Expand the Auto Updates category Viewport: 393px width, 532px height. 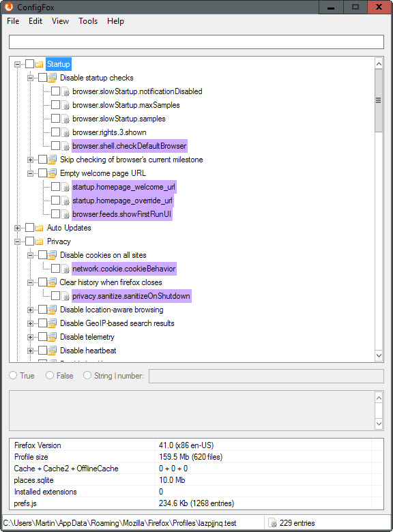(x=17, y=228)
